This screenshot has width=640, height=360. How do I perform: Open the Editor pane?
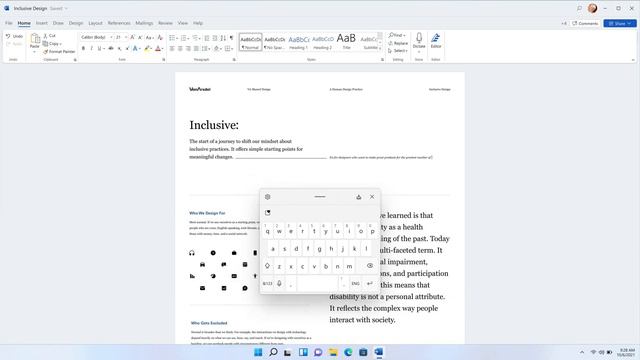point(436,41)
